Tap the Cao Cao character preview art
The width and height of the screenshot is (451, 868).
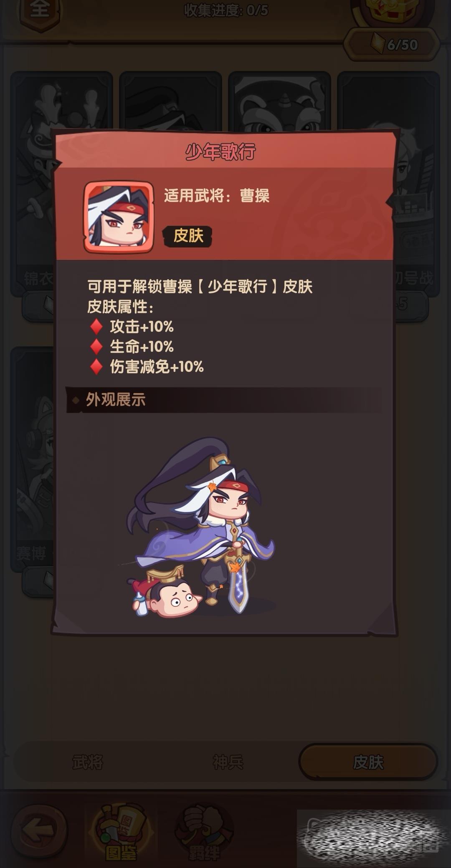click(200, 527)
